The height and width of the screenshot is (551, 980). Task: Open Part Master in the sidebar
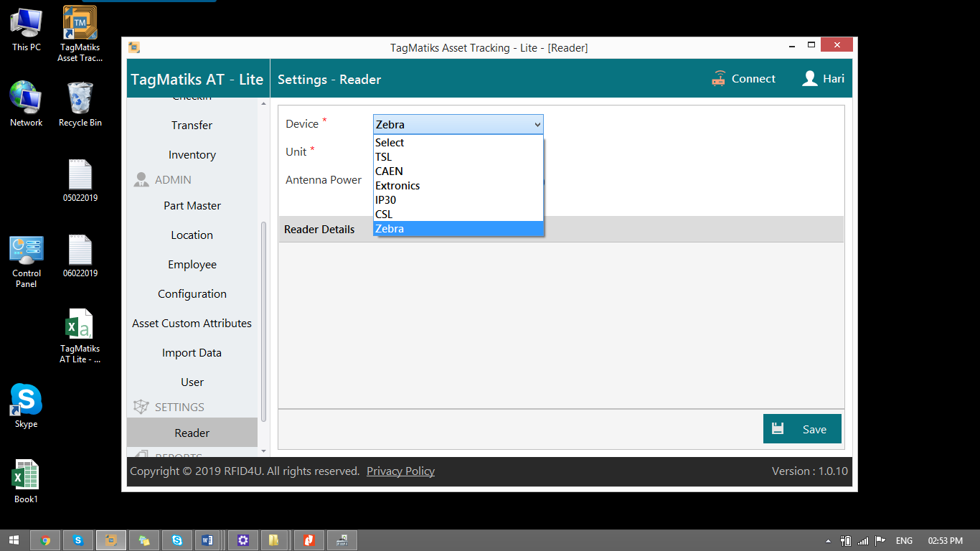(x=192, y=206)
